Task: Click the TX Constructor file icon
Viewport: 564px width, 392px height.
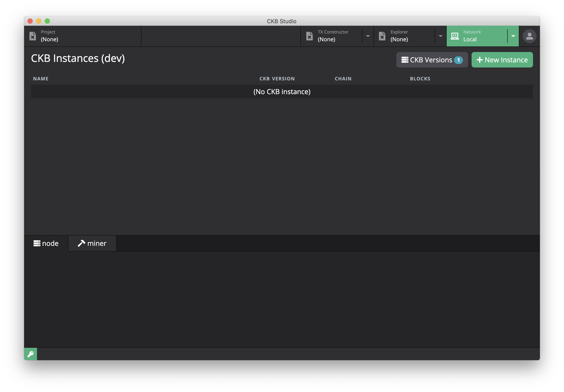Action: click(x=310, y=36)
